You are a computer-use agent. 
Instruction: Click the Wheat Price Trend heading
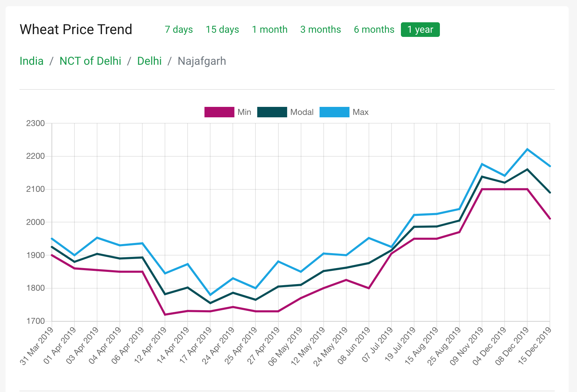coord(76,30)
